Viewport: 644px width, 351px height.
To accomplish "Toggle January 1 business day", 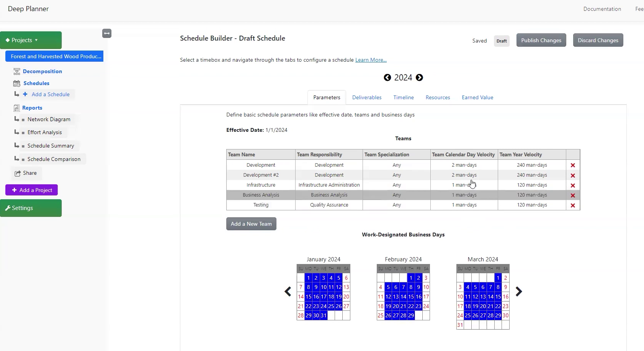I will [x=308, y=278].
